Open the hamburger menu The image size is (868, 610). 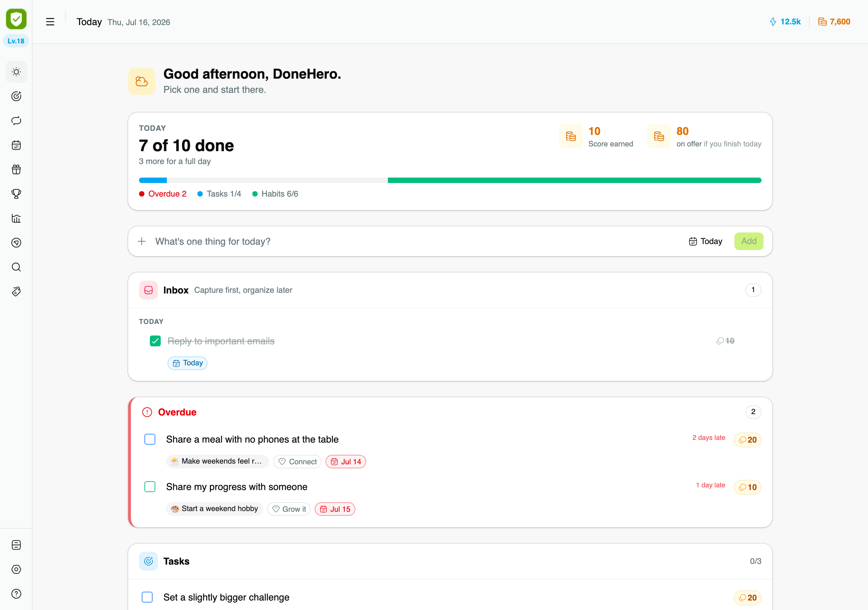point(50,22)
